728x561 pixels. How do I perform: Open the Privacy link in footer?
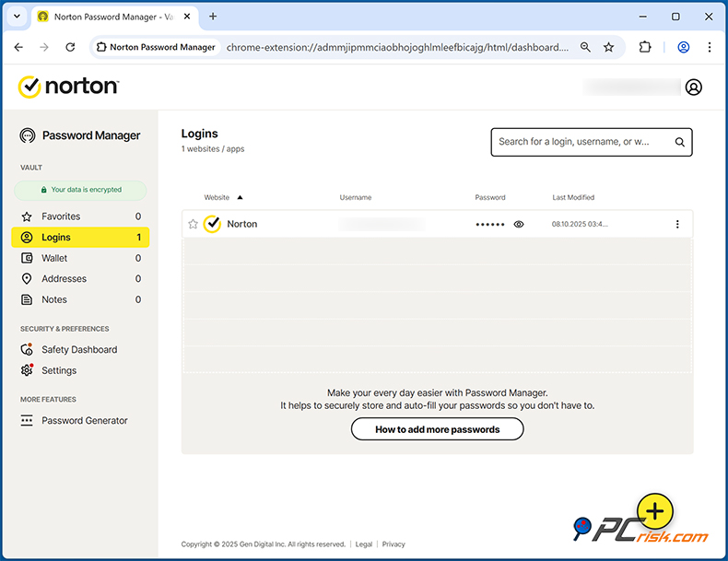click(393, 544)
